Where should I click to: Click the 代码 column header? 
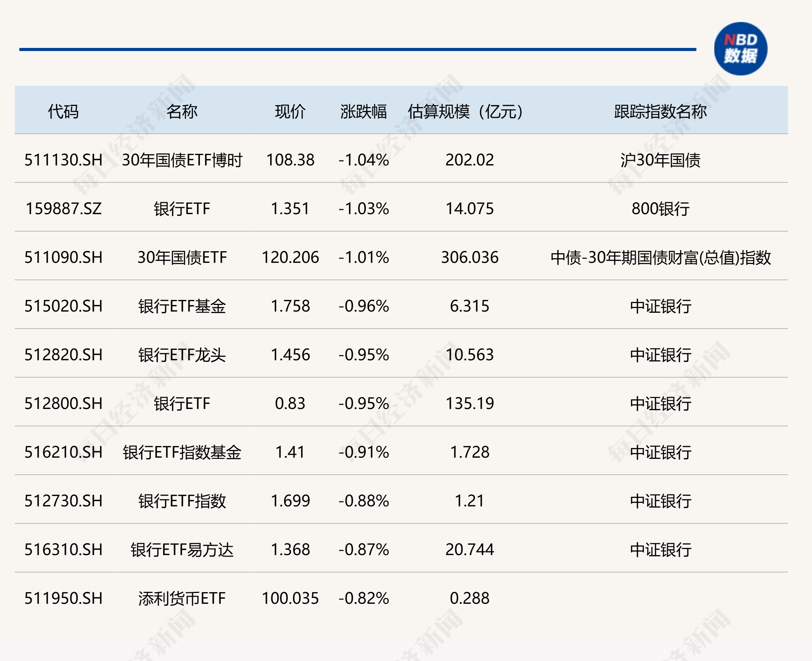(63, 111)
